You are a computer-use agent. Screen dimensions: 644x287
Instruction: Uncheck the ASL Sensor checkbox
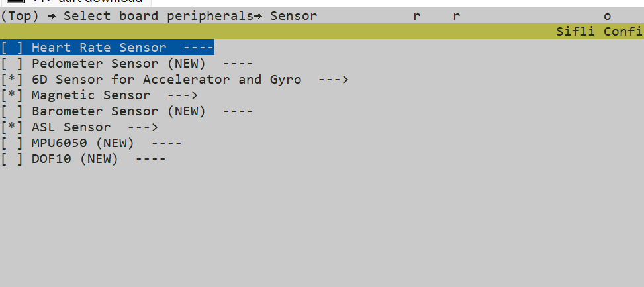[11, 127]
